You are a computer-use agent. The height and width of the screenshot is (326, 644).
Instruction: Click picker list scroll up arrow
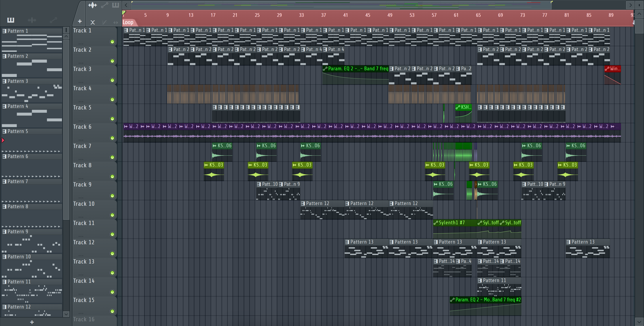66,36
